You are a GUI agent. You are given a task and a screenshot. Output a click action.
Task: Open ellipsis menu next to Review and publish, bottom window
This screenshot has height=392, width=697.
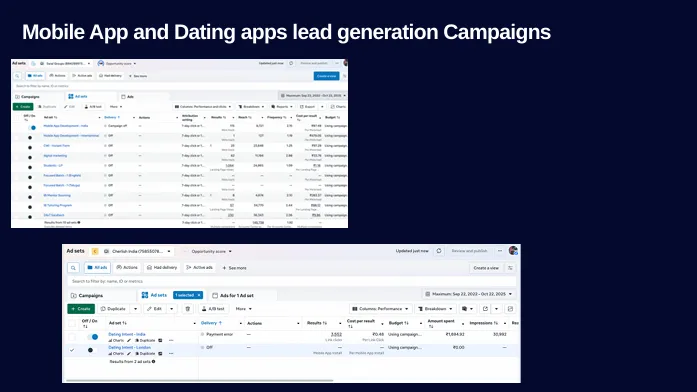[x=500, y=251]
